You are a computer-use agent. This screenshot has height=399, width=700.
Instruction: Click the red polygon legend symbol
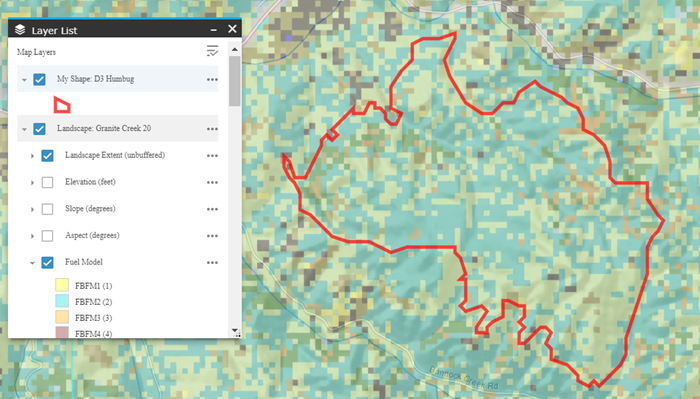click(62, 104)
